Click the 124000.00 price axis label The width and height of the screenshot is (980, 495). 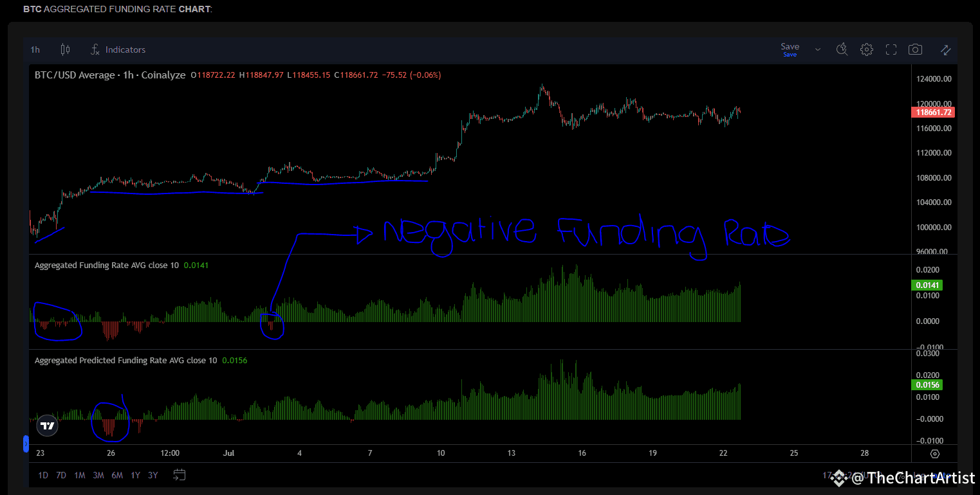(933, 79)
